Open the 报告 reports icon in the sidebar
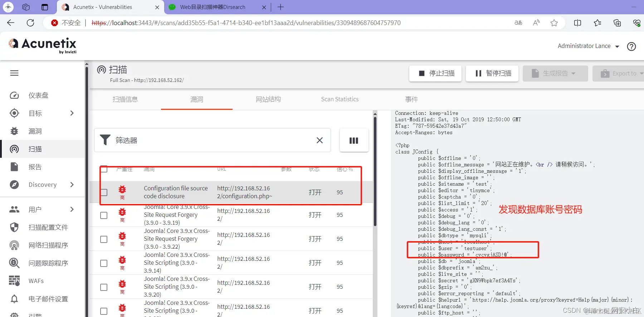The width and height of the screenshot is (644, 317). tap(14, 167)
